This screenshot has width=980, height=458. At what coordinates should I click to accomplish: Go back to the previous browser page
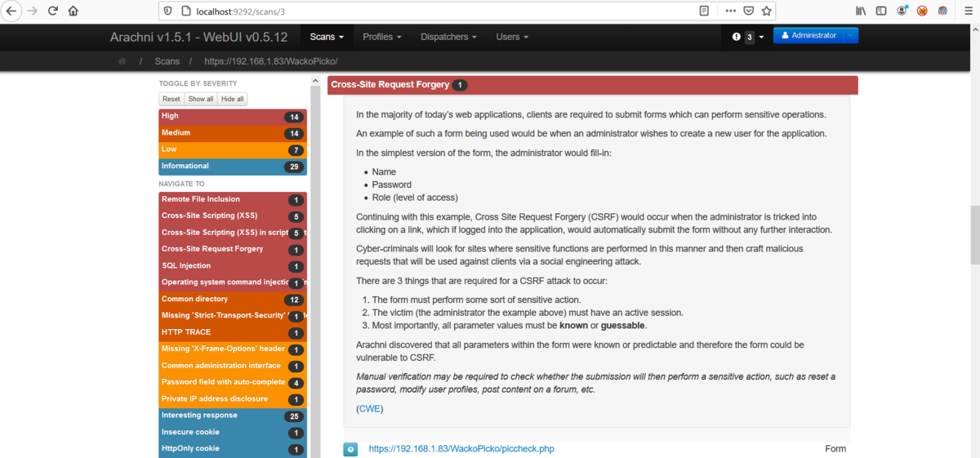coord(11,11)
